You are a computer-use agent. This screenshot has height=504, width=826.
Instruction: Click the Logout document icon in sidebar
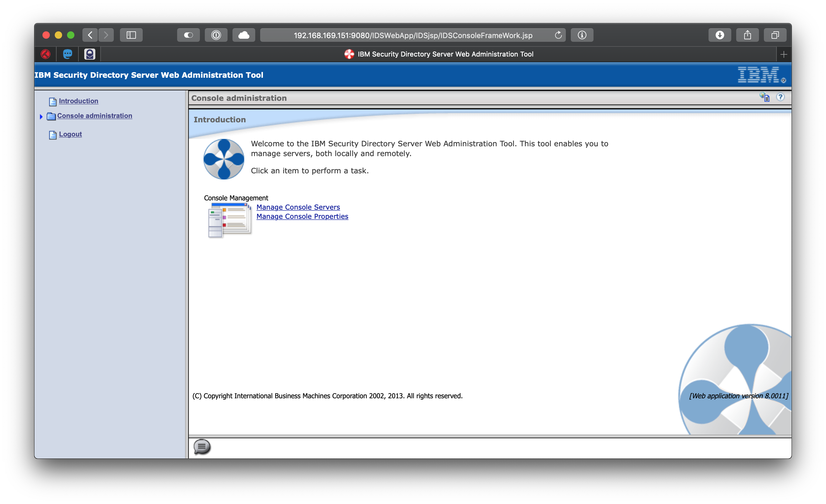click(53, 134)
